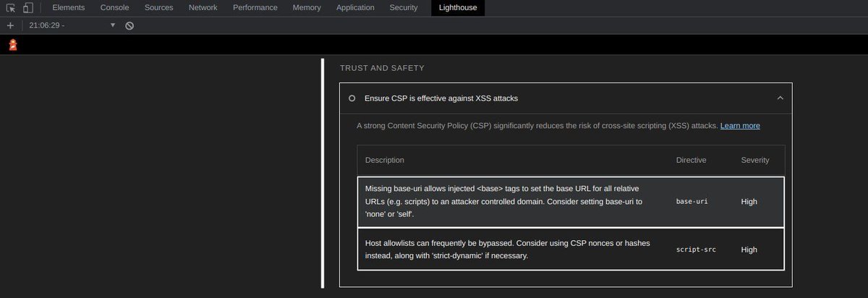868x298 pixels.
Task: Click the base-uri directive cell
Action: pyautogui.click(x=692, y=202)
